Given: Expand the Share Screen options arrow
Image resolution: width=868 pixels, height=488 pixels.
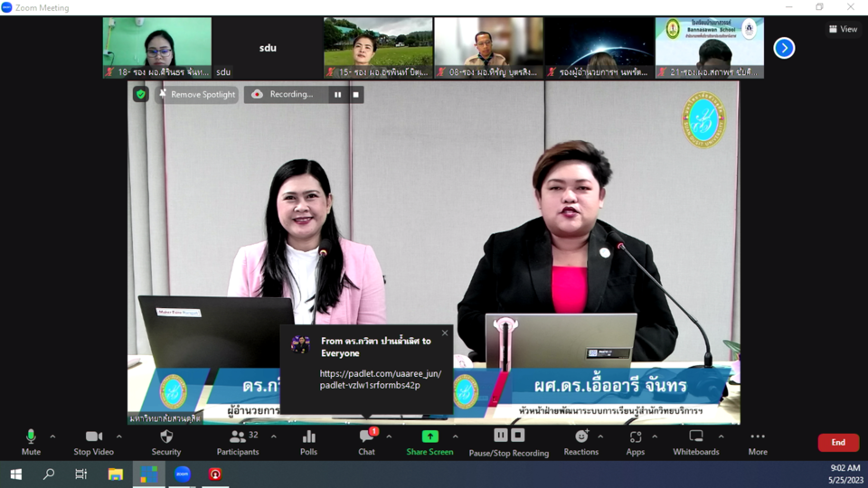Looking at the screenshot, I should coord(455,436).
